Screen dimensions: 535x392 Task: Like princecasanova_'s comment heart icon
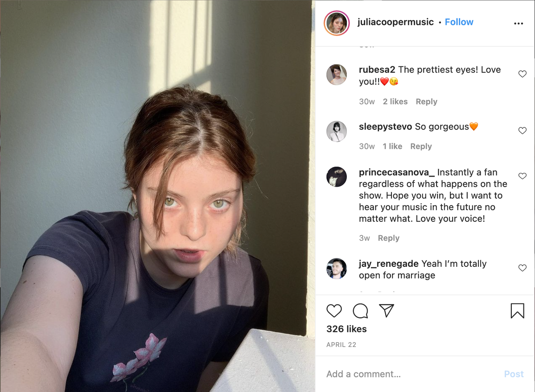point(523,176)
